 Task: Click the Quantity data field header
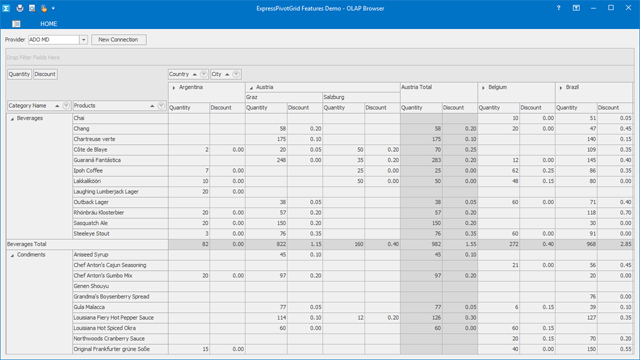[x=19, y=74]
